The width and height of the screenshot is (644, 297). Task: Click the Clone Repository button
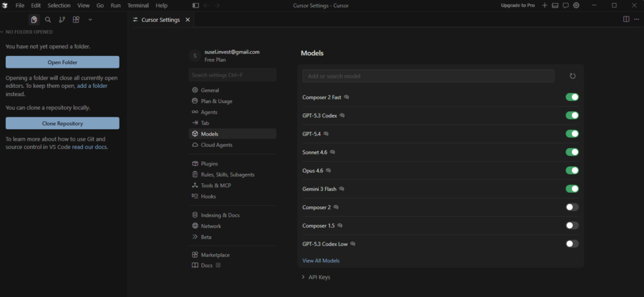[x=62, y=124]
